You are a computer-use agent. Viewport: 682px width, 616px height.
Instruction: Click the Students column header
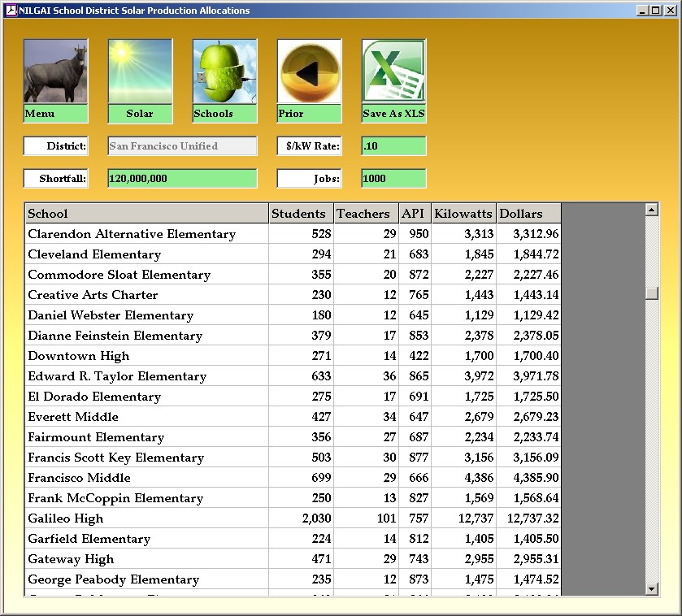(x=301, y=214)
